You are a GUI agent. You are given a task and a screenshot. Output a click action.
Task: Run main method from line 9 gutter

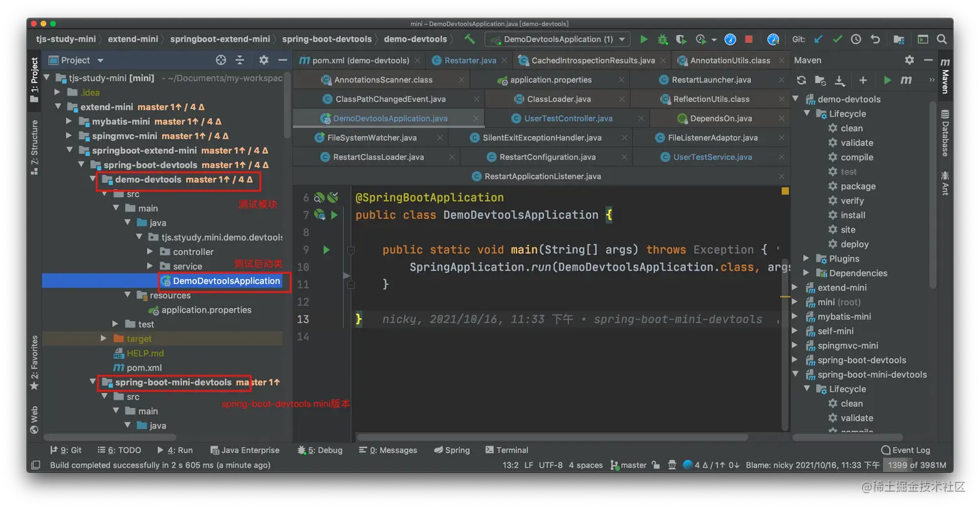click(327, 250)
